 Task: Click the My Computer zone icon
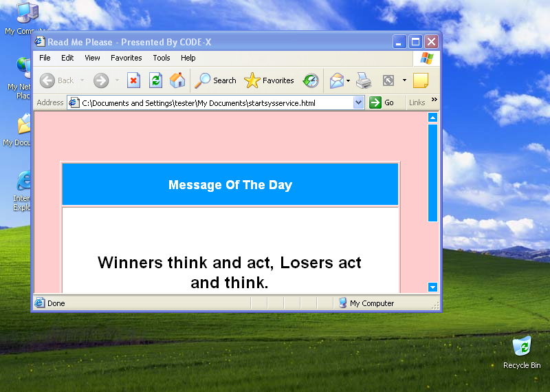pyautogui.click(x=342, y=303)
